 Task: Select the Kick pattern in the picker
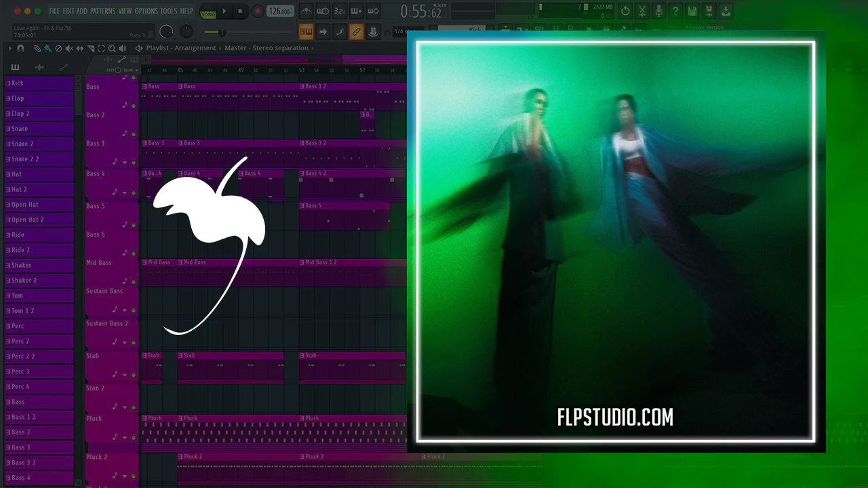click(x=39, y=83)
